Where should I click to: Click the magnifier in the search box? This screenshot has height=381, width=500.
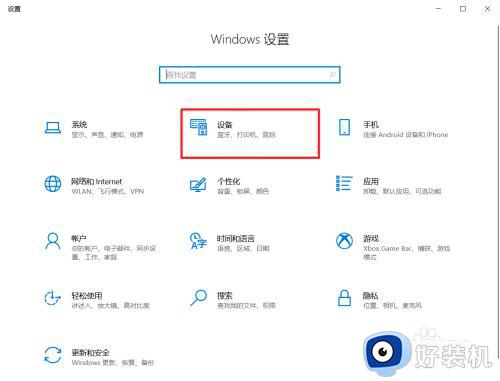pyautogui.click(x=332, y=75)
